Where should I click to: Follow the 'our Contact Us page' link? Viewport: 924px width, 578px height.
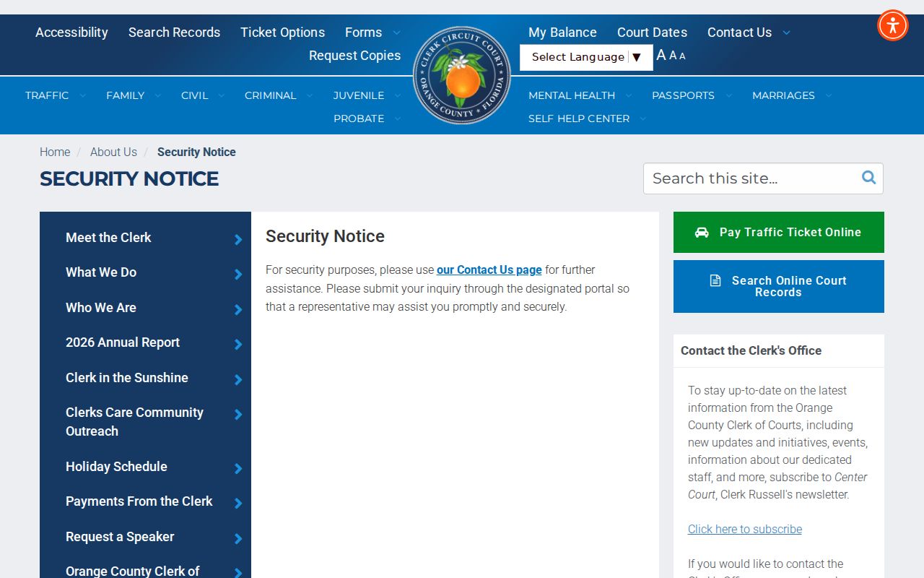click(x=489, y=269)
